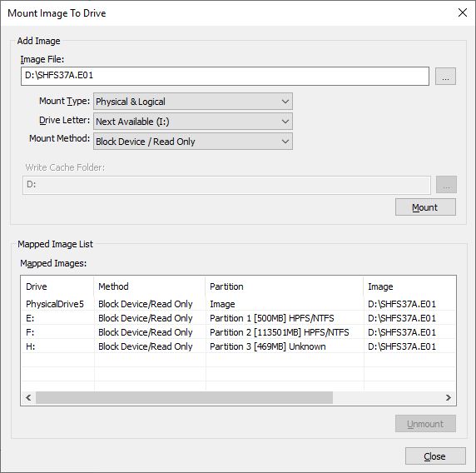
Task: Select the PhysicalDrive5 row
Action: coord(238,304)
